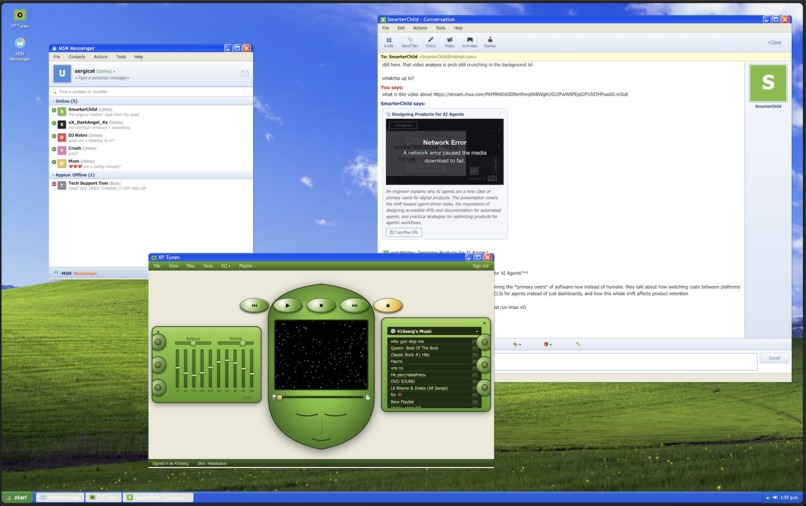Open the Playlist dropdown menu in XP Tunes
This screenshot has width=806, height=506.
tap(247, 266)
